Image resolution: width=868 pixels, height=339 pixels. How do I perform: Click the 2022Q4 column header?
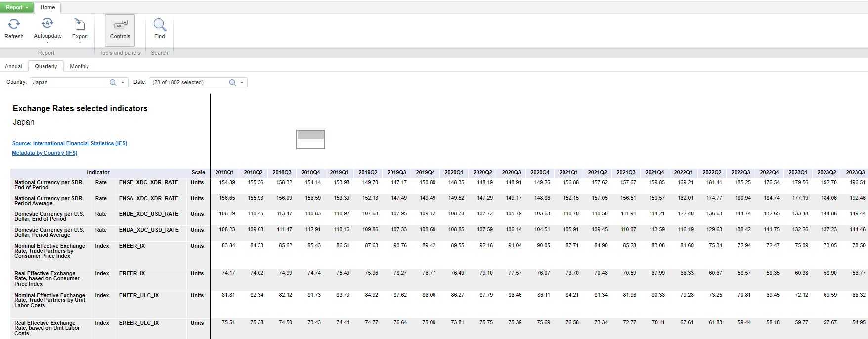769,172
